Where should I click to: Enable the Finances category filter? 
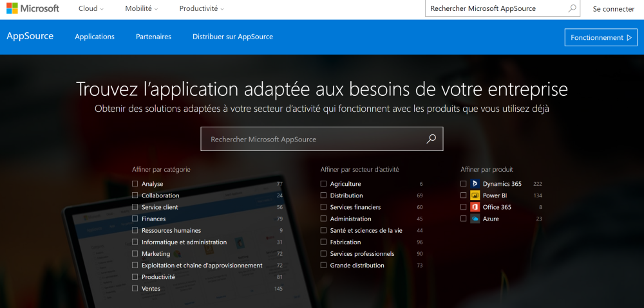coord(135,219)
